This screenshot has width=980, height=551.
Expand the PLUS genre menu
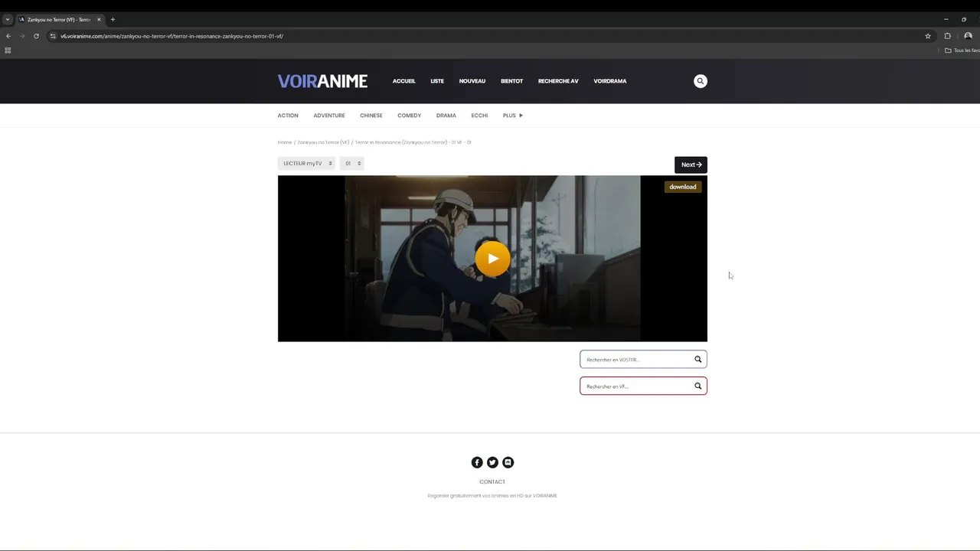pyautogui.click(x=512, y=116)
